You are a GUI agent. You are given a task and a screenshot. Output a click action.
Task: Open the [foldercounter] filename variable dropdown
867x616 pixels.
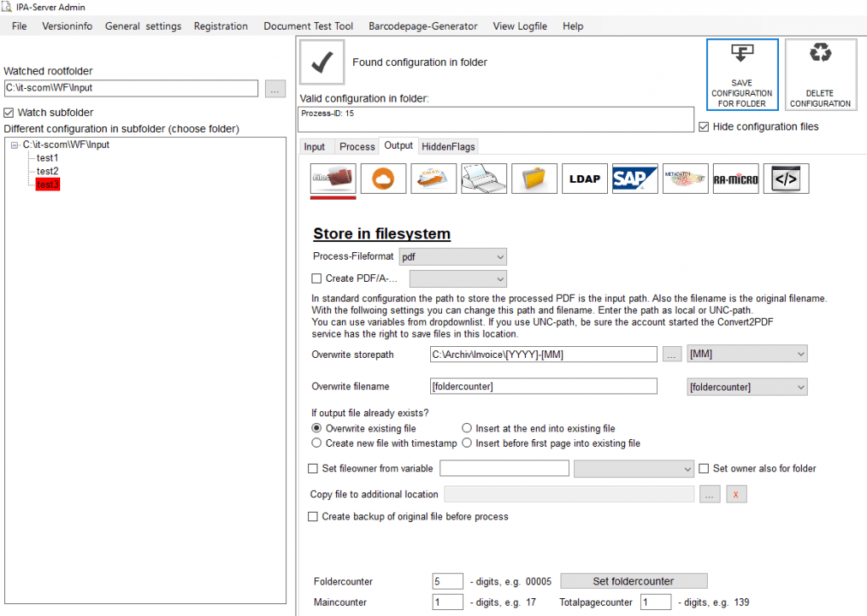pos(747,387)
